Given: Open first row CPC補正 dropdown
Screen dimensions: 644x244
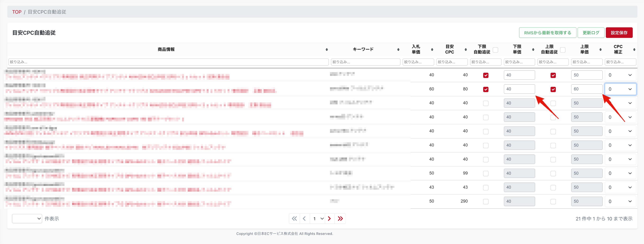Looking at the screenshot, I should (x=620, y=75).
